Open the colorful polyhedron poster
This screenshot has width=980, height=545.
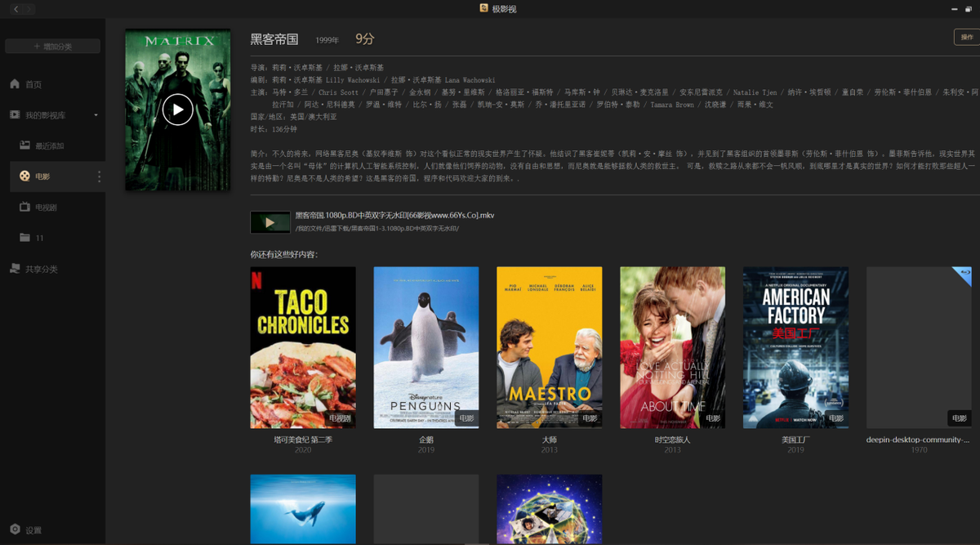pos(550,509)
